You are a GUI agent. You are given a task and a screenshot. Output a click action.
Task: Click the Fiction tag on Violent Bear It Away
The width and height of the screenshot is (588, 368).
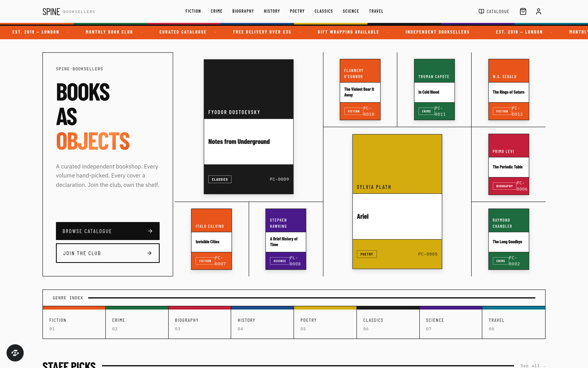(354, 111)
